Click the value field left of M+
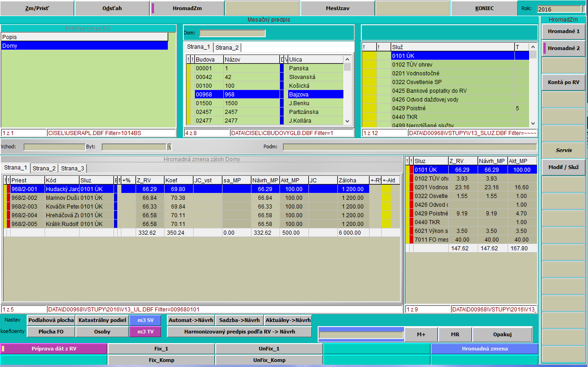The height and width of the screenshot is (367, 588). pyautogui.click(x=361, y=335)
